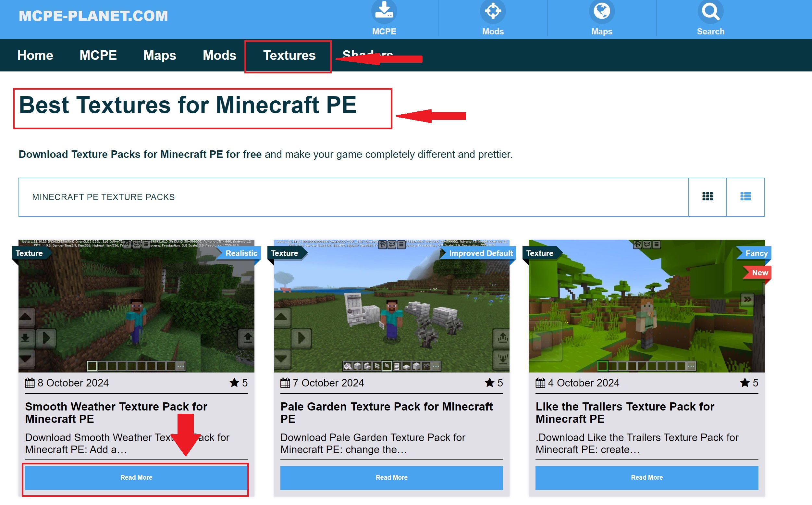
Task: Select the Shaders menu tab
Action: click(x=370, y=55)
